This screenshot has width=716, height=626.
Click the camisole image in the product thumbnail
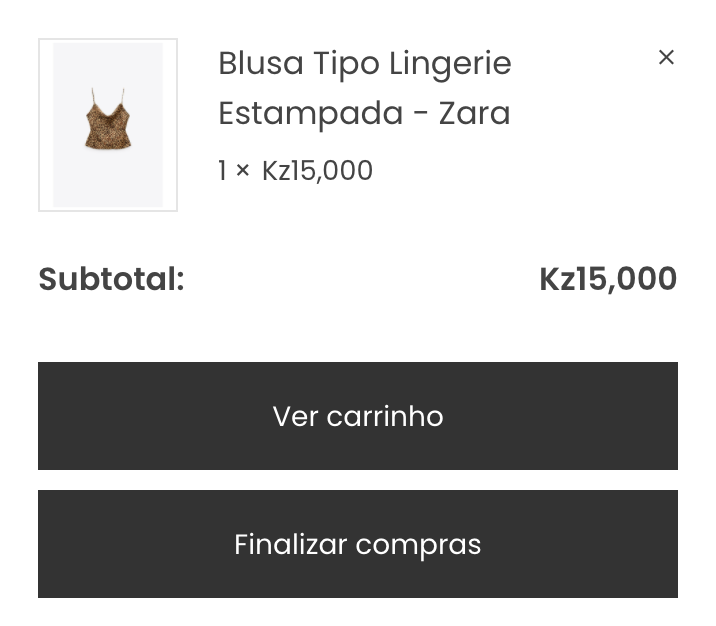coord(108,119)
